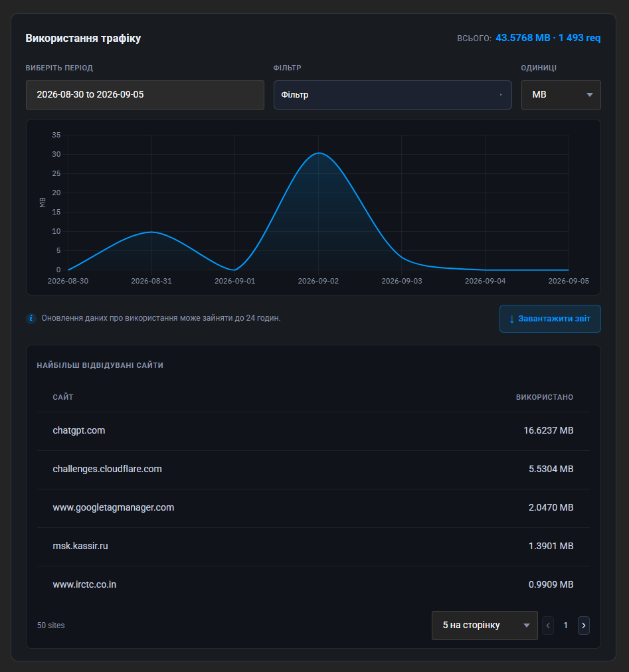
Task: Click the 0.9909 MB usage value
Action: (551, 584)
